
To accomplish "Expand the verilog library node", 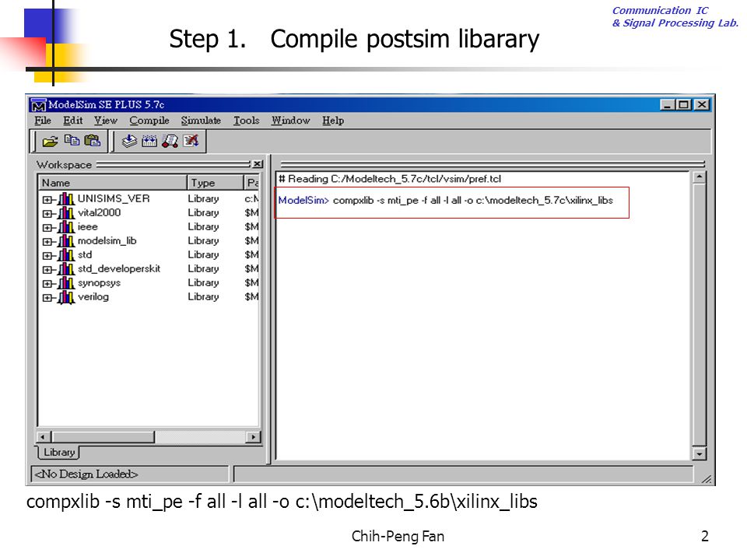I will (x=47, y=298).
